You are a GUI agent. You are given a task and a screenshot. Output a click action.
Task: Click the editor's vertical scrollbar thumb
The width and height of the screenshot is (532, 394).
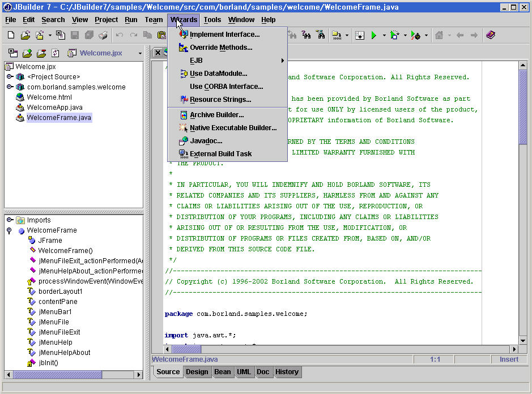[x=523, y=108]
